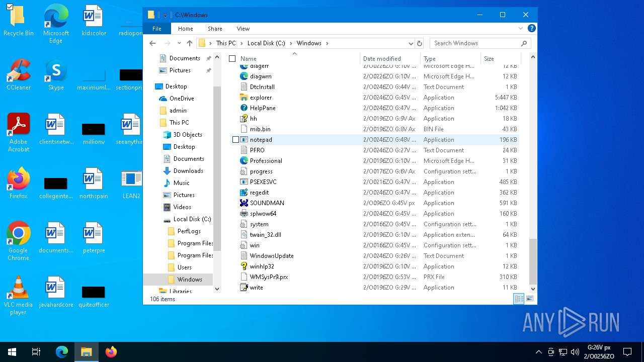Open address bar history dropdown
This screenshot has width=644, height=362.
(411, 43)
